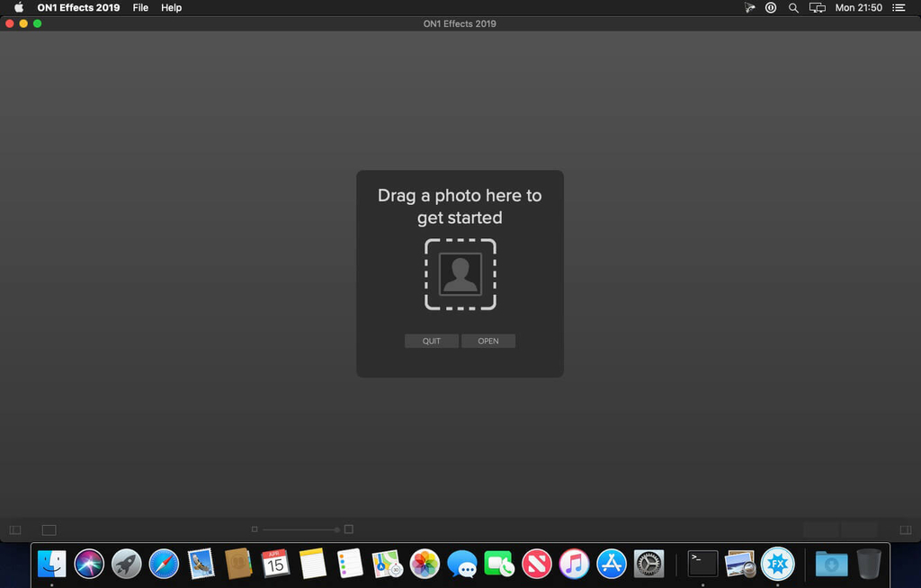Click the green full-screen window button
Viewport: 921px width, 588px height.
click(x=37, y=23)
